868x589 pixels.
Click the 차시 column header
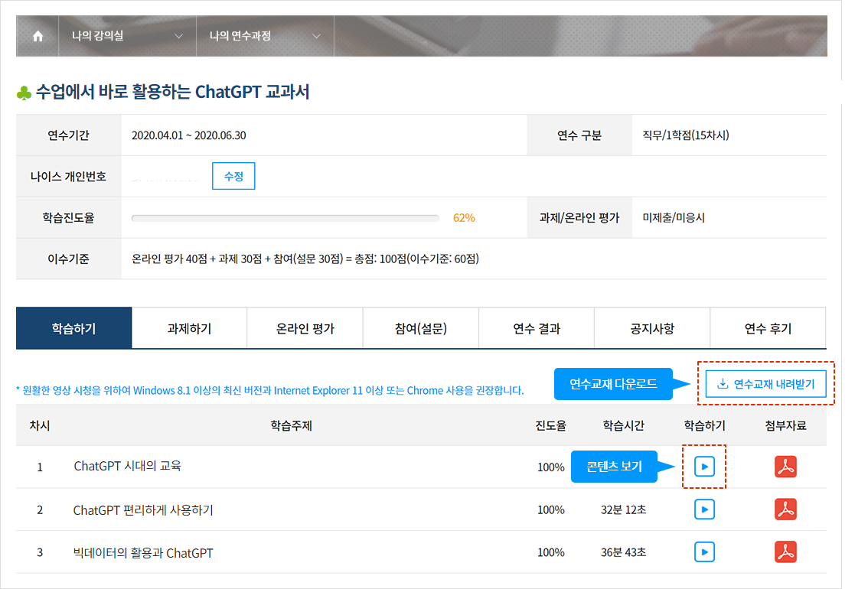[40, 425]
